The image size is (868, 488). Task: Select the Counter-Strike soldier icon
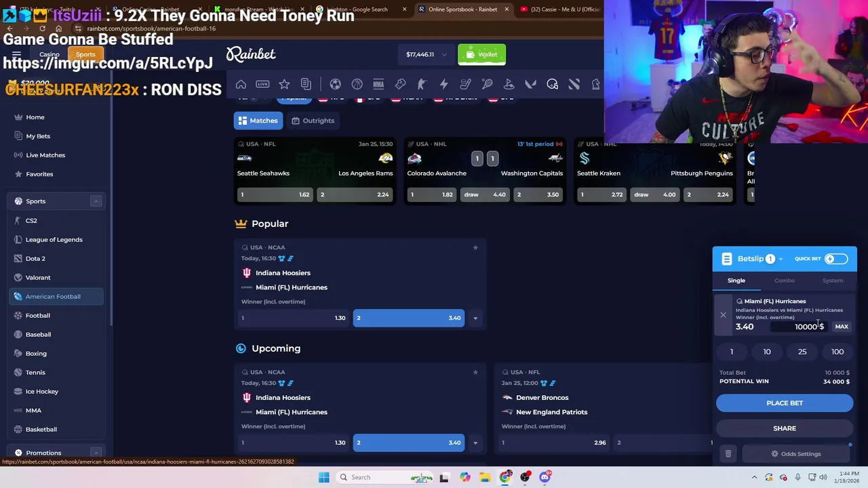point(422,84)
